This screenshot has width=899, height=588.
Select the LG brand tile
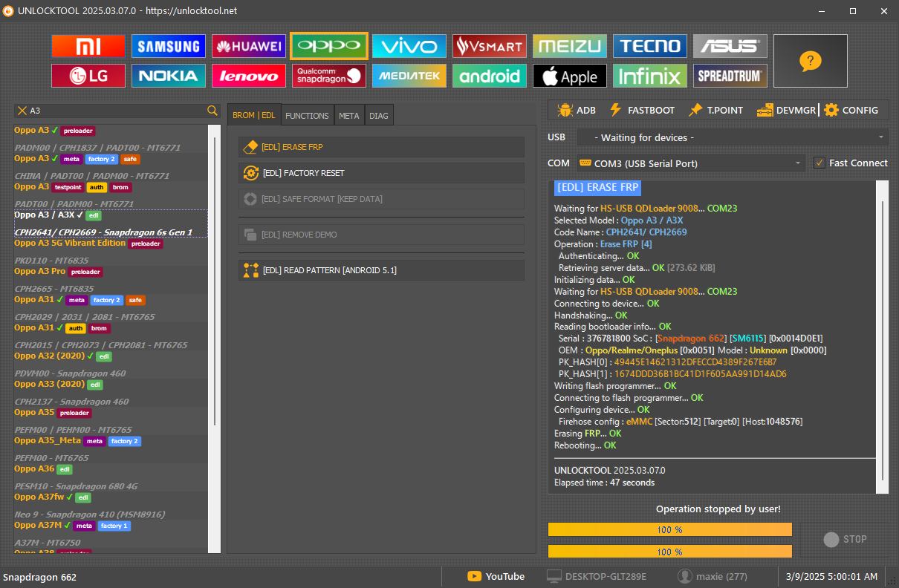pos(88,76)
